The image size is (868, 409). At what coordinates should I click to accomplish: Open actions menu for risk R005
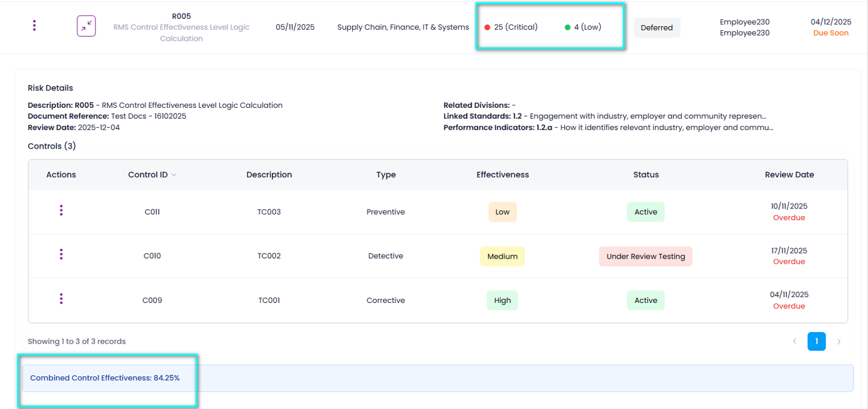pos(34,26)
